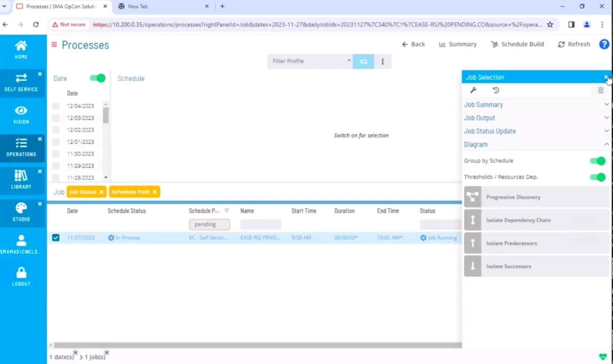
Task: Open the blue help question mark
Action: (x=604, y=44)
